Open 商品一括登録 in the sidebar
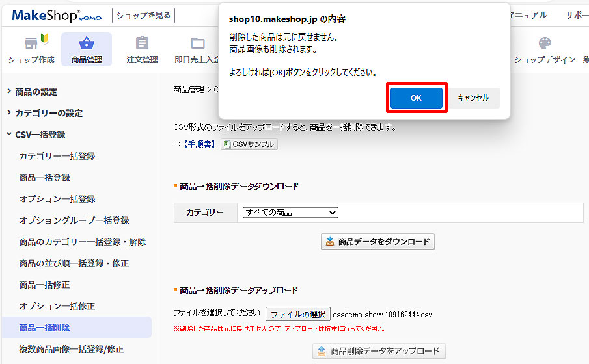The width and height of the screenshot is (589, 364). [45, 177]
